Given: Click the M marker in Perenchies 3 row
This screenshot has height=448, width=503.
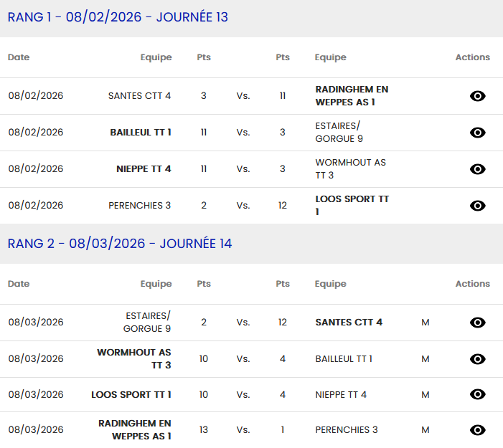Looking at the screenshot, I should pos(426,430).
